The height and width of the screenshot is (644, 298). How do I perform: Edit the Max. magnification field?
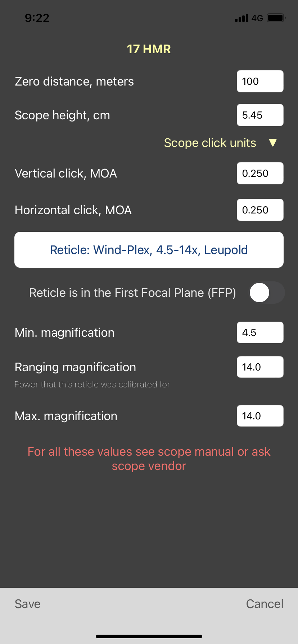tap(260, 416)
